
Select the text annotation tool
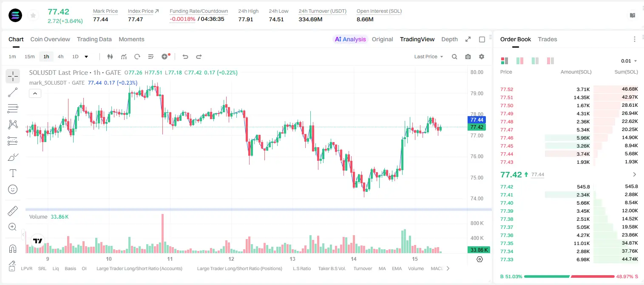pyautogui.click(x=13, y=173)
